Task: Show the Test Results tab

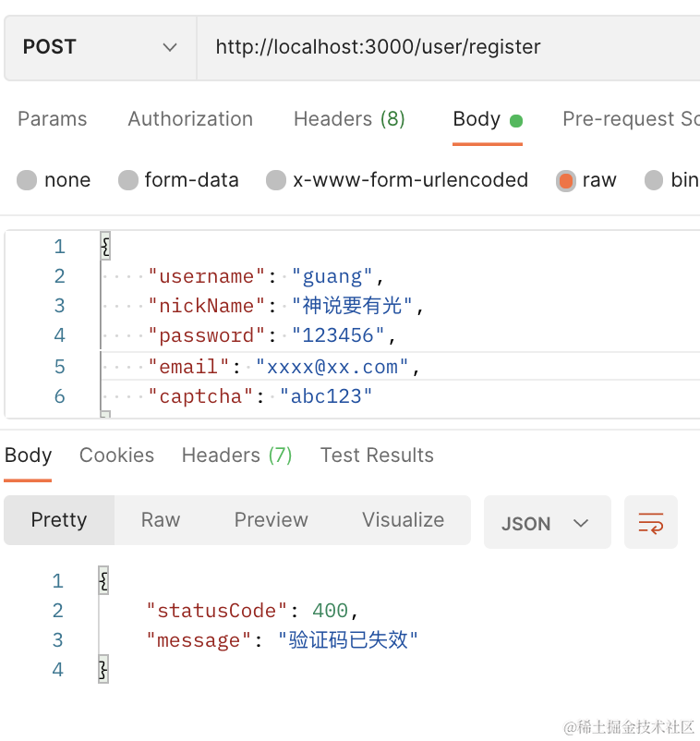Action: [x=377, y=456]
